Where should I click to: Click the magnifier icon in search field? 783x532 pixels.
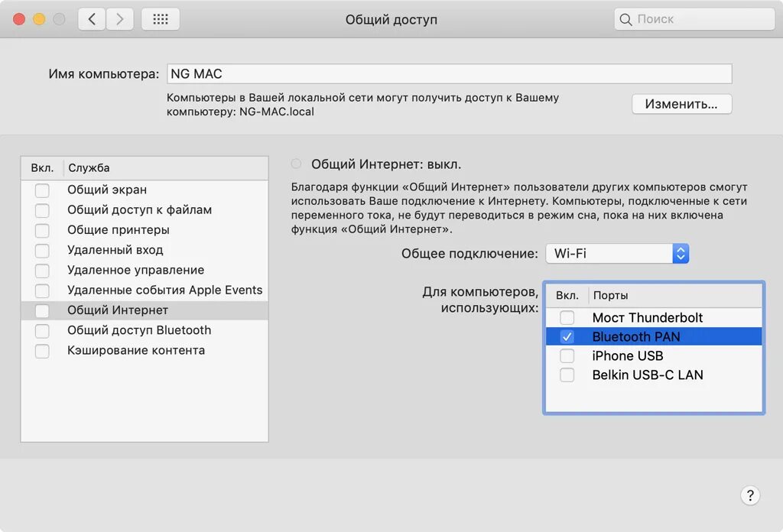point(626,19)
